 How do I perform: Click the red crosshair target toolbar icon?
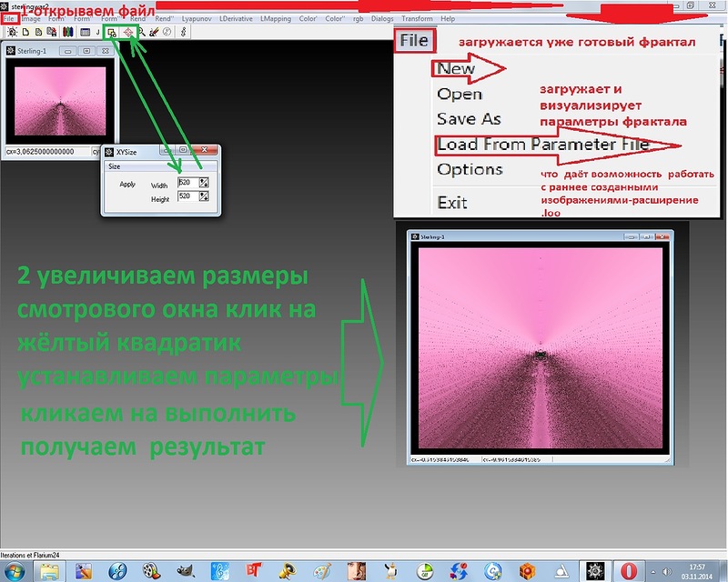coord(128,31)
